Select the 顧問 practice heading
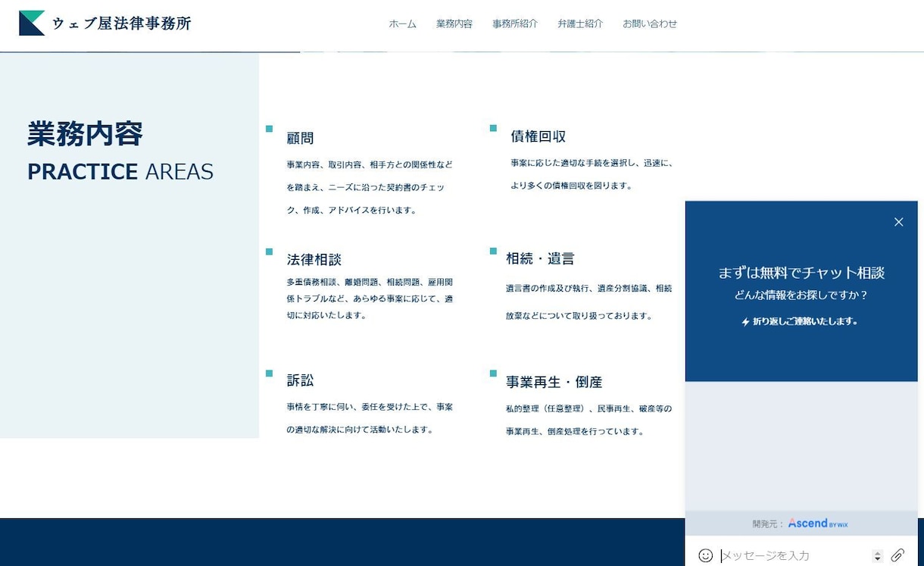Viewport: 924px width, 566px height. click(300, 139)
